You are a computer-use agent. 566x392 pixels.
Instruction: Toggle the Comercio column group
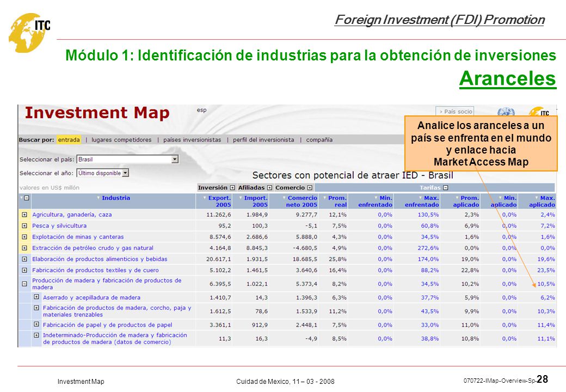tap(310, 188)
